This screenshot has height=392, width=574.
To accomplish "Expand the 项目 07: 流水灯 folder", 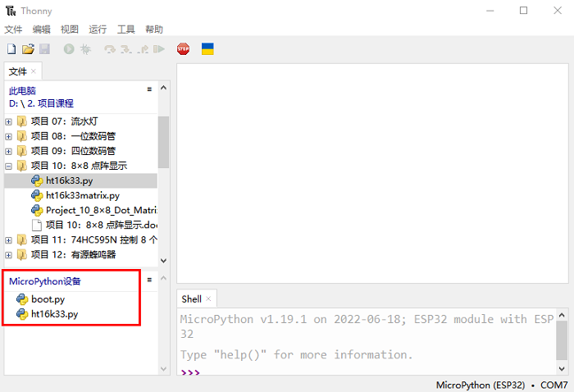I will point(9,121).
